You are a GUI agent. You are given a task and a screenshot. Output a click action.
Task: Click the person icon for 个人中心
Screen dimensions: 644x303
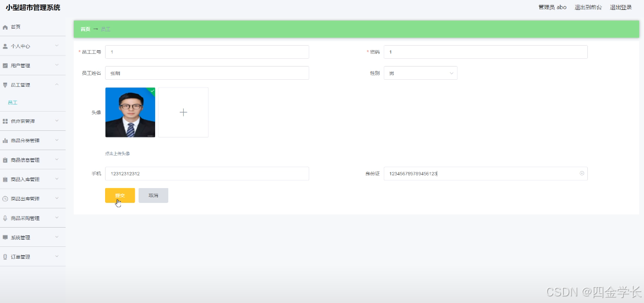coord(5,46)
